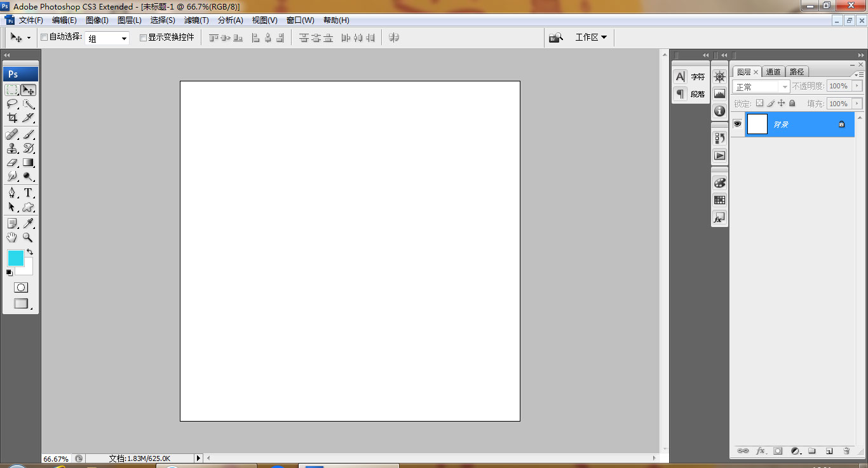This screenshot has width=868, height=468.
Task: Open the Histogram panel icon
Action: (719, 94)
